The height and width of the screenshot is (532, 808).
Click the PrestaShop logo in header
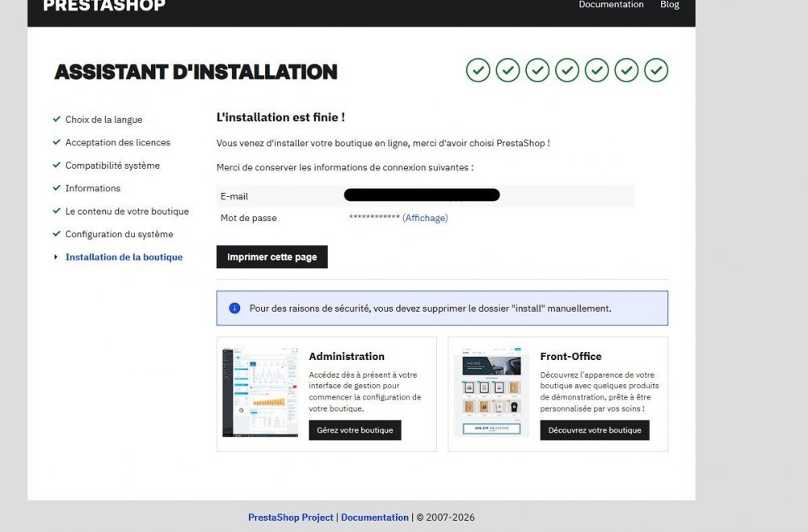pyautogui.click(x=104, y=5)
